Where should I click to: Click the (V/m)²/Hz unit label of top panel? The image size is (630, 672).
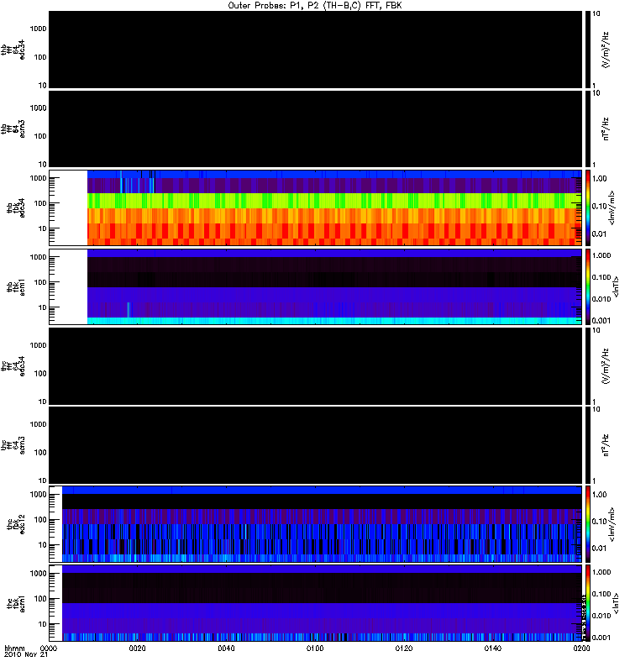(606, 50)
